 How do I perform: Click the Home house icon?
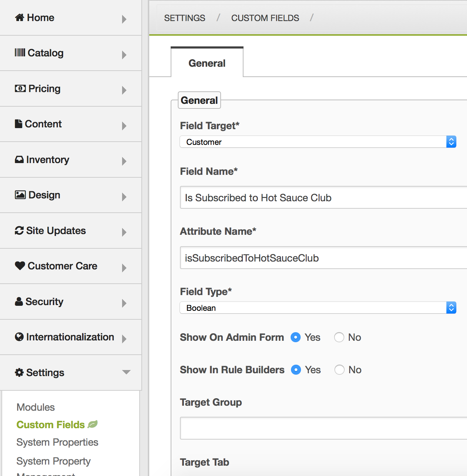[20, 17]
